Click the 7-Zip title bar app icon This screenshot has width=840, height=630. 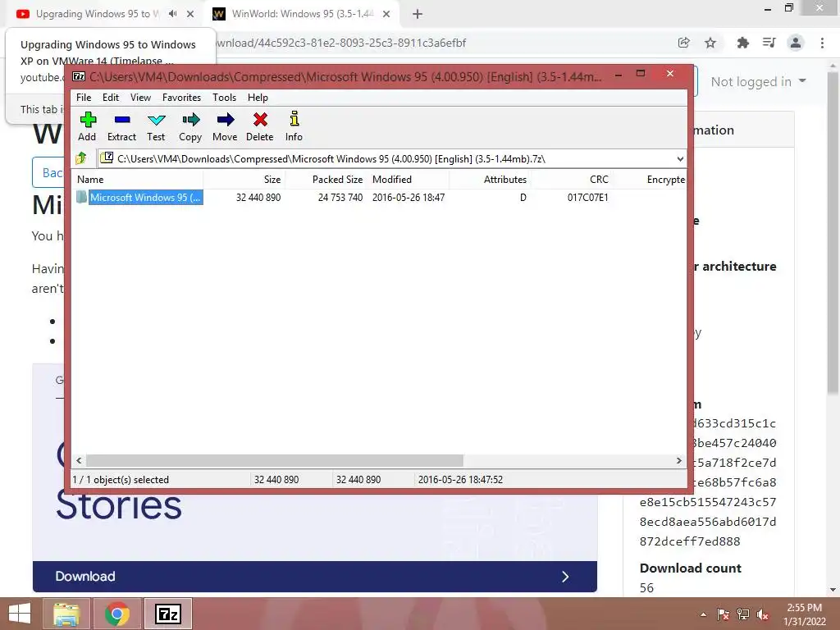pos(79,76)
